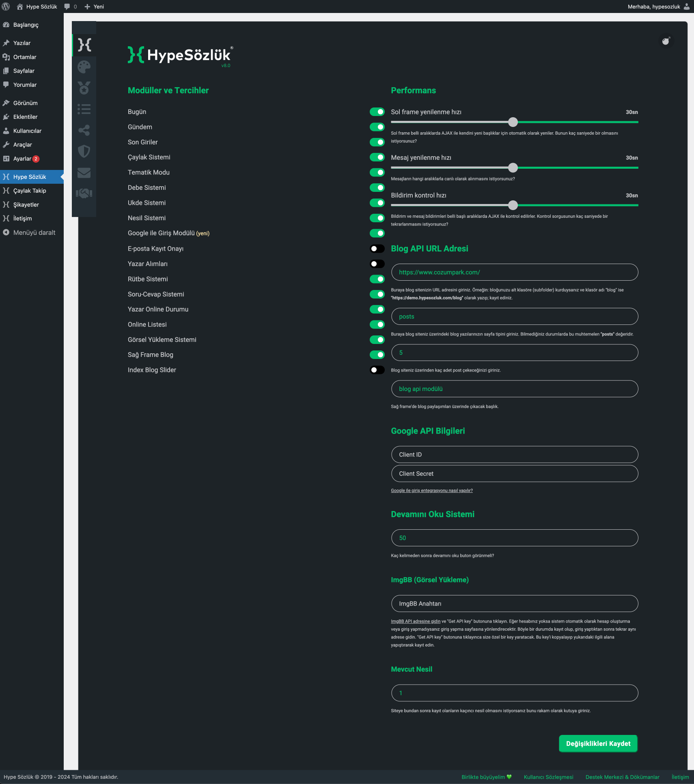Open the HypeSözlük general settings tab icon
Viewport: 694px width, 784px height.
tap(84, 45)
